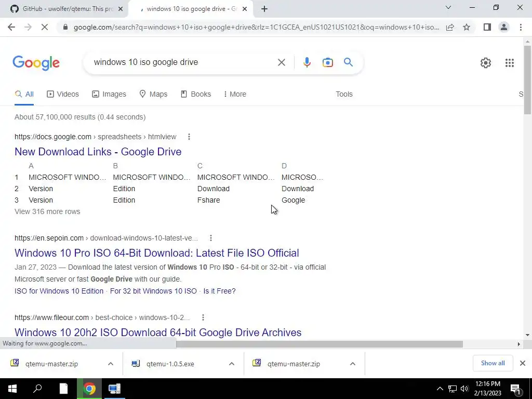Open ISO for Windows 10 Edition sitelink

59,291
